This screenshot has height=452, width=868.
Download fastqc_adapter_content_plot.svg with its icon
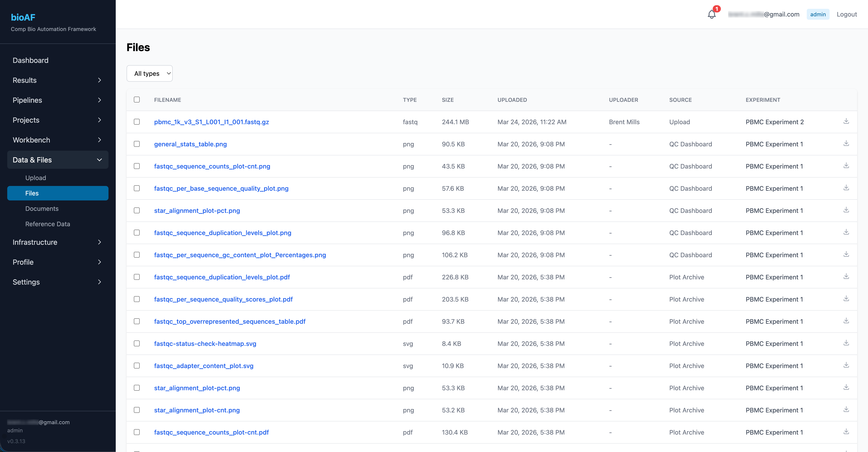846,365
